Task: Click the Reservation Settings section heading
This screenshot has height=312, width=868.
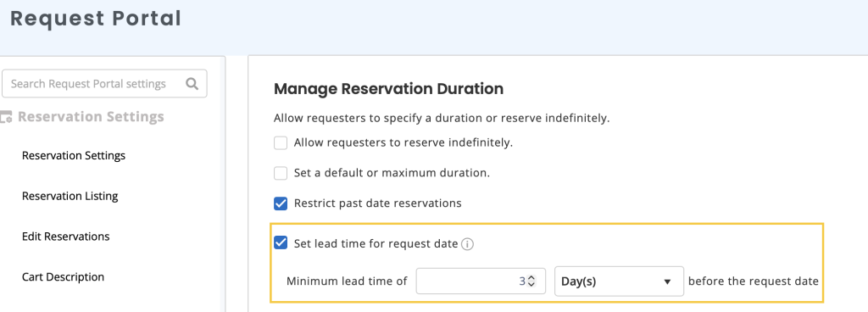Action: pos(91,117)
